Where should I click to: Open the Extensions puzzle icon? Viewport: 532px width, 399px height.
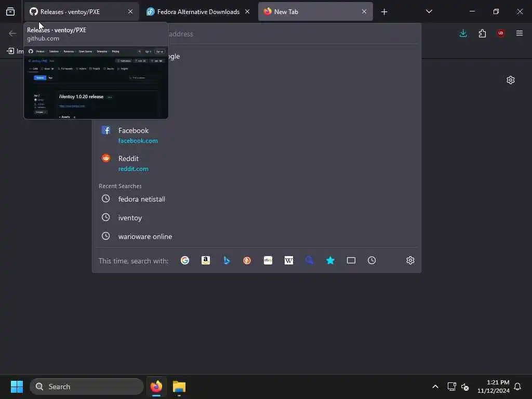click(482, 33)
